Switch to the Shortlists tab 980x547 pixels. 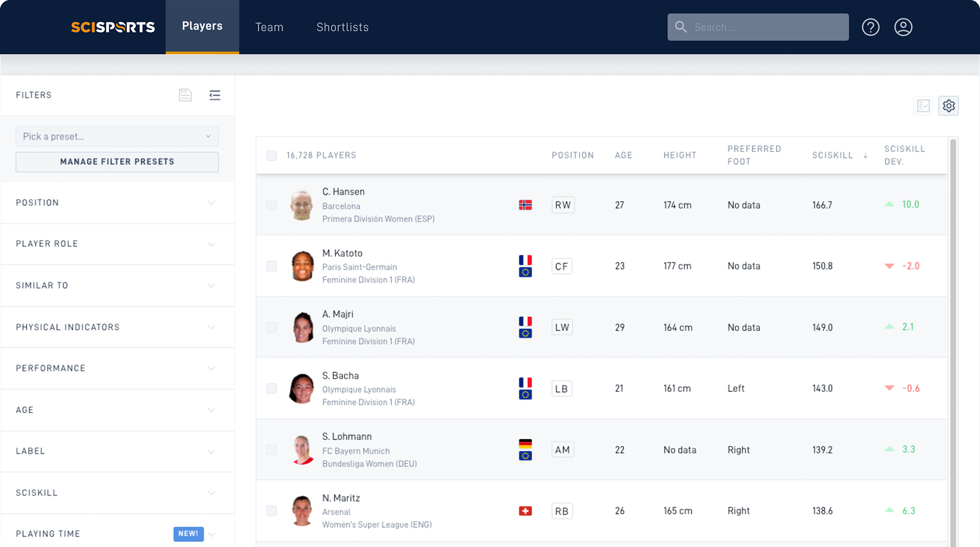click(x=343, y=27)
